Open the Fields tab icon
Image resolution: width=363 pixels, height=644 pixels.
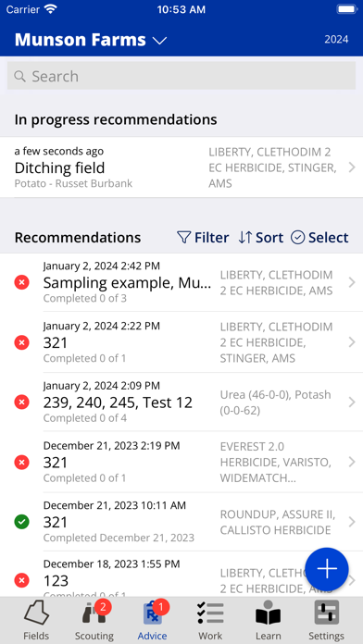pyautogui.click(x=36, y=613)
